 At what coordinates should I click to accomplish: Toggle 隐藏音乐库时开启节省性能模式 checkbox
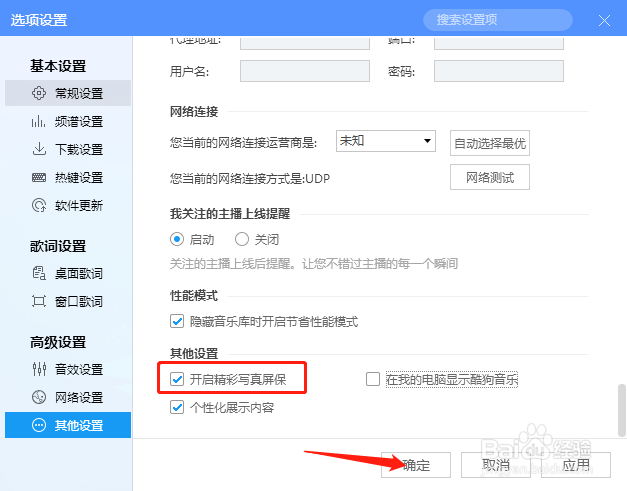(x=177, y=321)
